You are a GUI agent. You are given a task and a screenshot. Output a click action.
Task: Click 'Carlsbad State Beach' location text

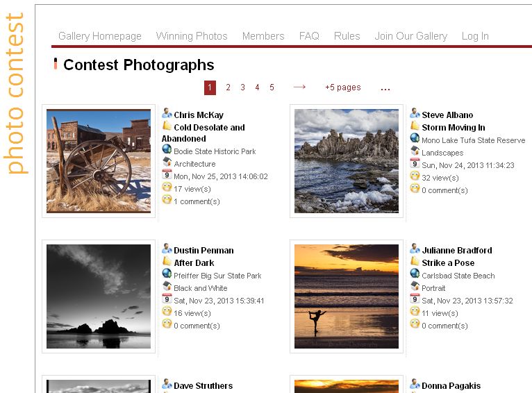(x=458, y=276)
